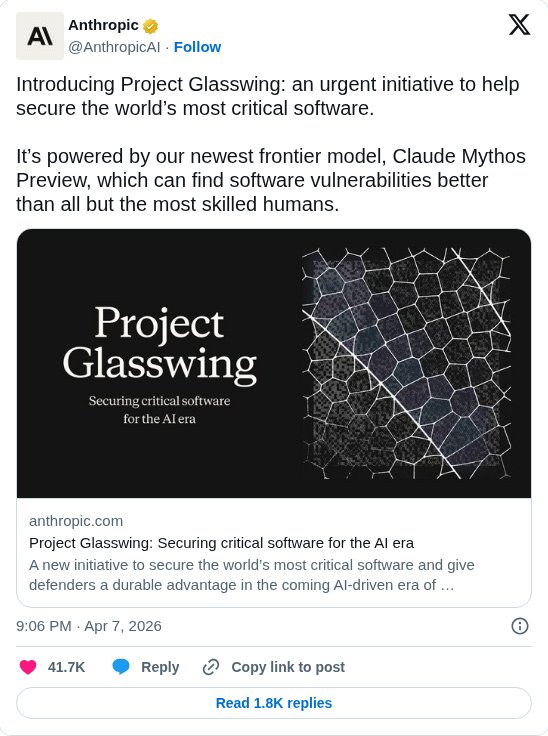The width and height of the screenshot is (548, 736).
Task: Like the post with the heart icon
Action: (28, 667)
